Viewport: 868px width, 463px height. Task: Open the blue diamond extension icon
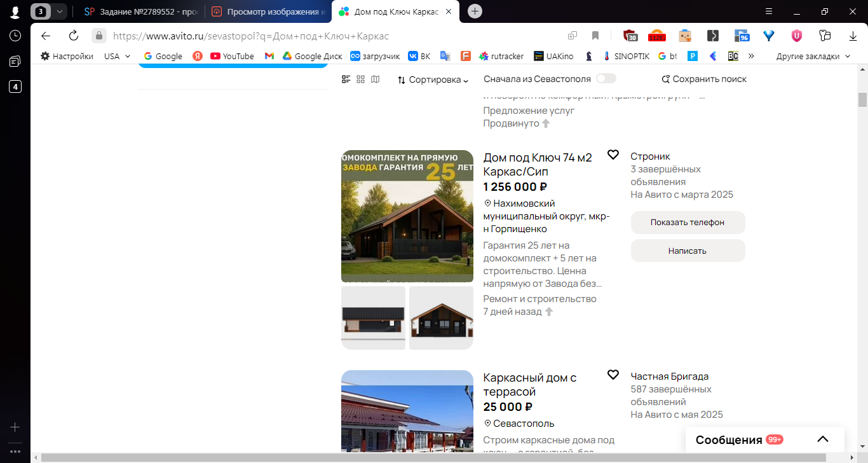(769, 36)
